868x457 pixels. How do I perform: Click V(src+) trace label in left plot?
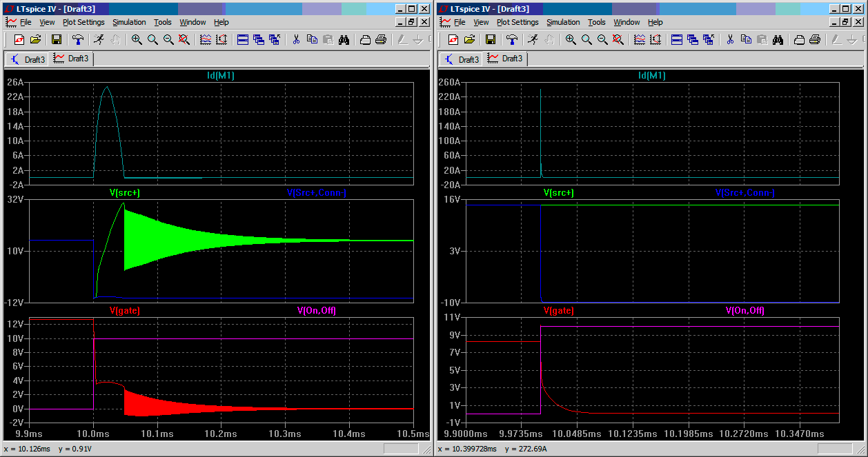point(124,193)
